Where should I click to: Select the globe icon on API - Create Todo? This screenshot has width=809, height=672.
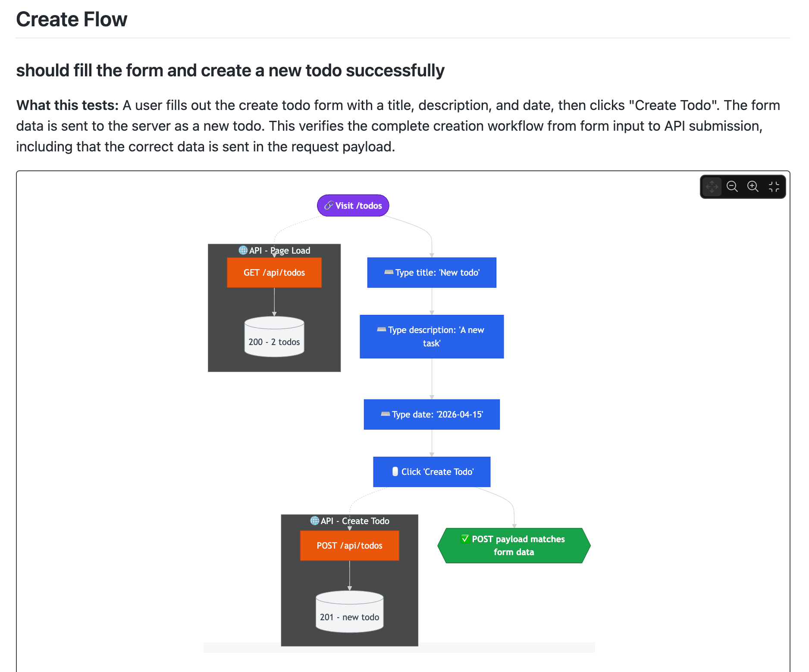[x=314, y=521]
